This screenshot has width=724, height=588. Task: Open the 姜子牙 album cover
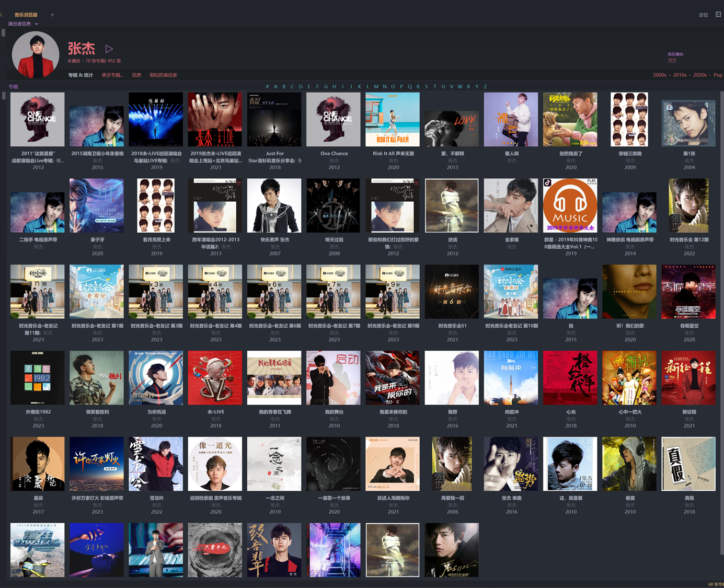[97, 205]
